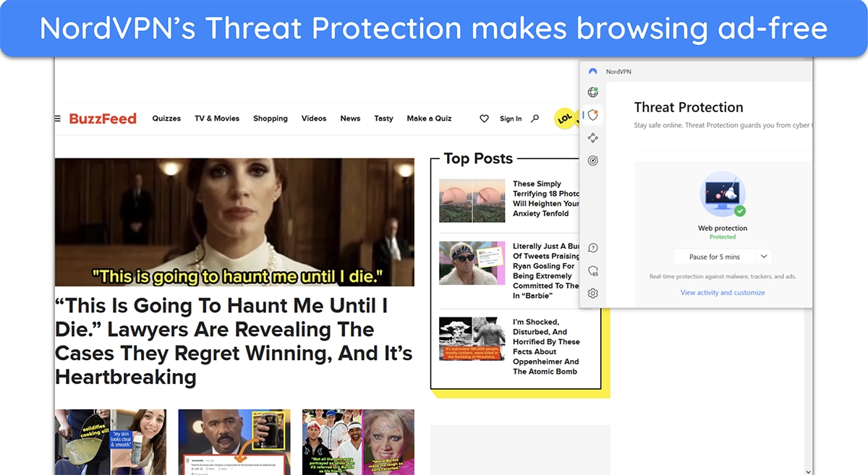
Task: Open NordVPN settings gear icon
Action: pos(593,294)
